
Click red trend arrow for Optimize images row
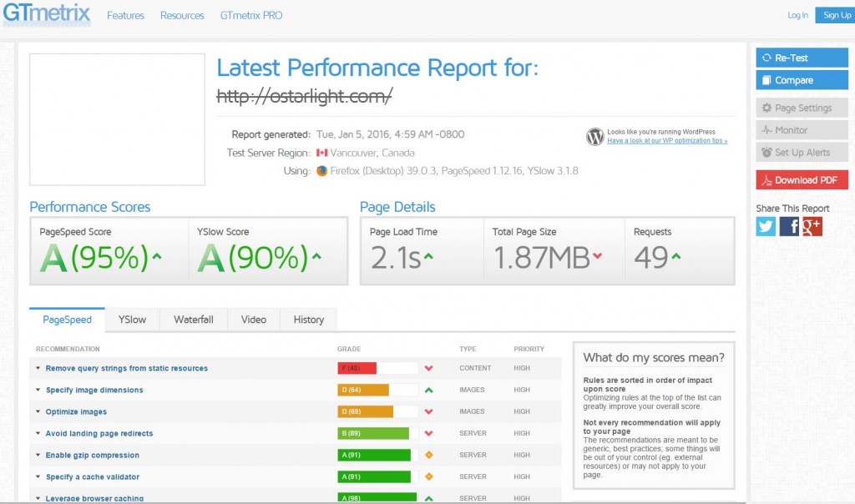428,412
